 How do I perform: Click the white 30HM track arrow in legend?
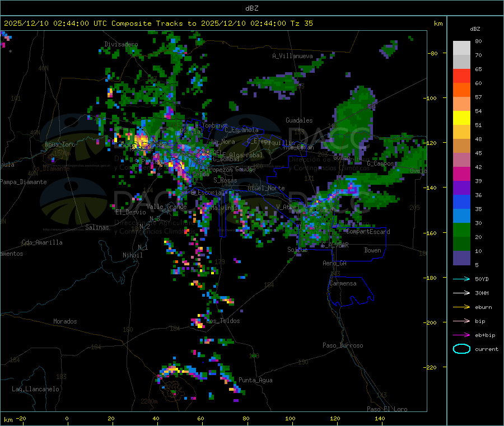(461, 293)
